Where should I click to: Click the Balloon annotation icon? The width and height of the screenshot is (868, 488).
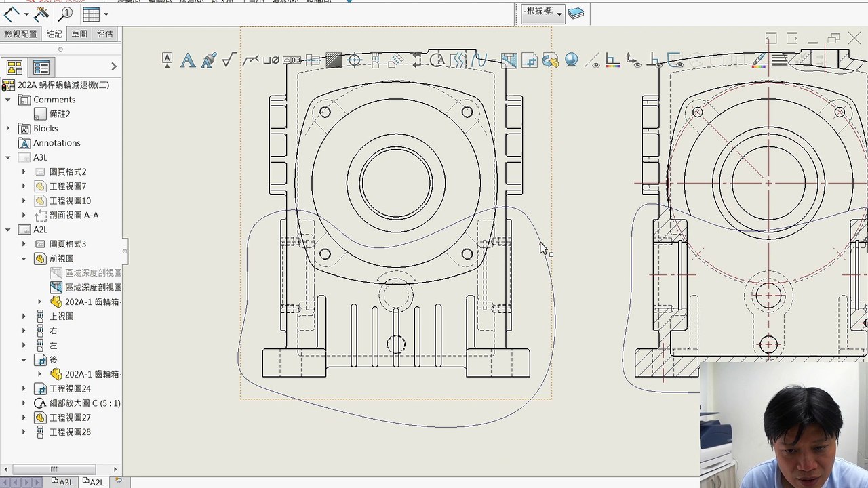coord(167,60)
